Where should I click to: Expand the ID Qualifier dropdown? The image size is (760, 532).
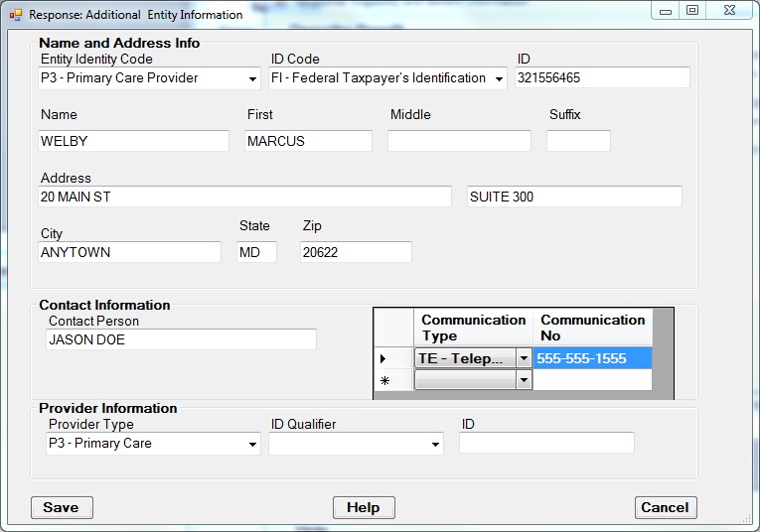click(x=435, y=445)
